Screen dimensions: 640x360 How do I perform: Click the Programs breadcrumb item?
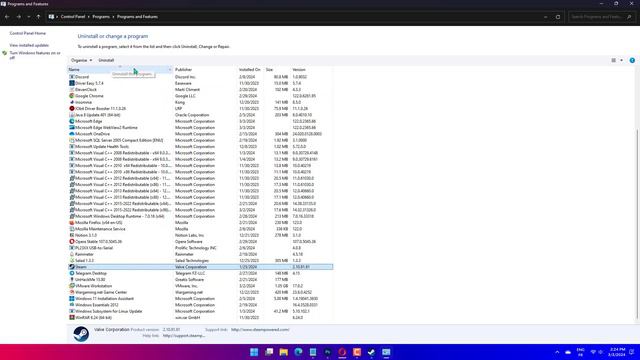(x=101, y=17)
